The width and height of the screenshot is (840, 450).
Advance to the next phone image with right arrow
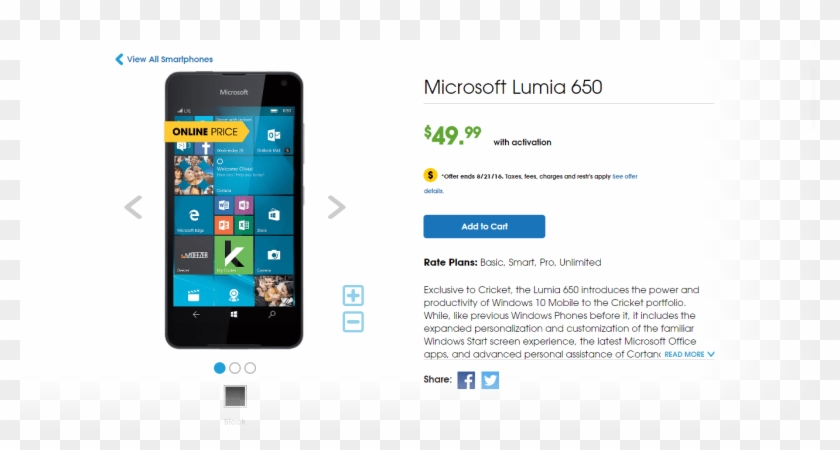tap(336, 207)
